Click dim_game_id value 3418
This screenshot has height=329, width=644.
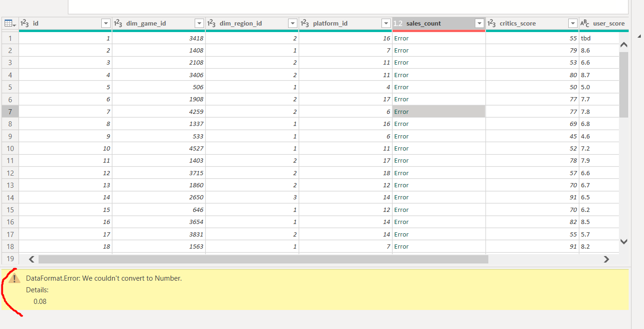[x=158, y=38]
